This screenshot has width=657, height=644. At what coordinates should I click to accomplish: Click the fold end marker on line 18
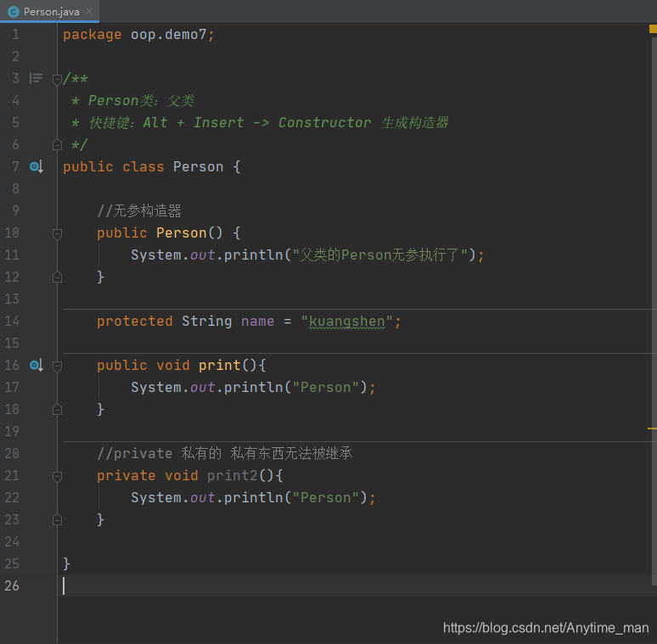(58, 410)
